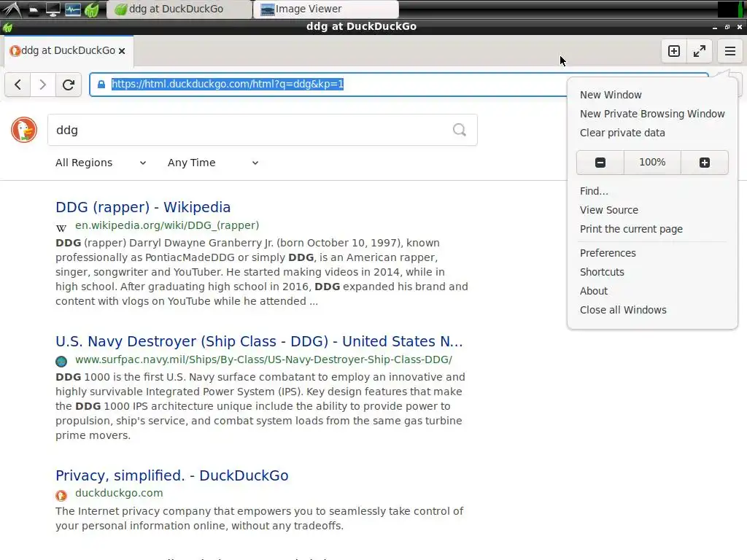Reset zoom via 100% button
The width and height of the screenshot is (747, 560).
tap(652, 163)
